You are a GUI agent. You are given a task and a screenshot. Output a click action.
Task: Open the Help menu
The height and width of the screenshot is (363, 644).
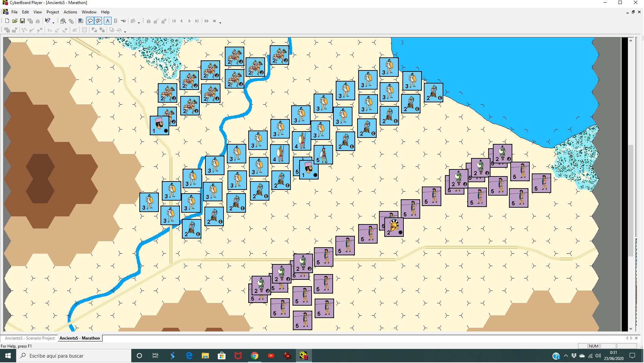tap(105, 12)
